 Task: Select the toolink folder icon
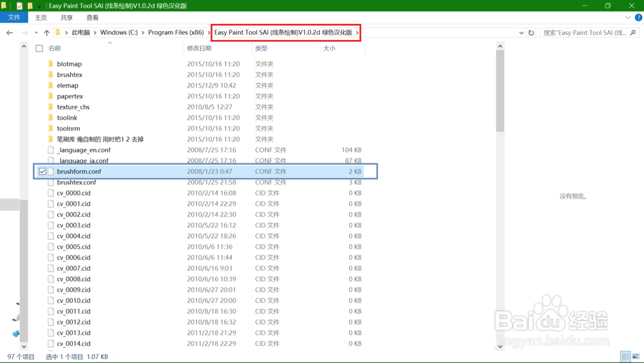[x=50, y=117]
